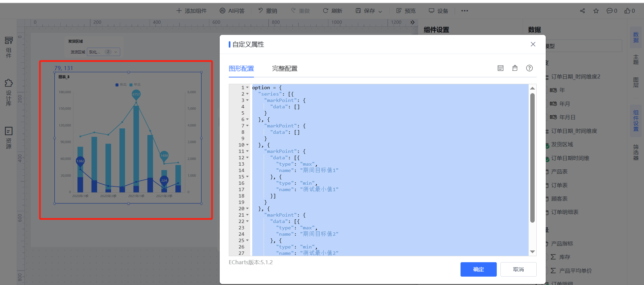Screen dimensions: 644x285
Task: Click the star favorite icon
Action: pyautogui.click(x=596, y=11)
